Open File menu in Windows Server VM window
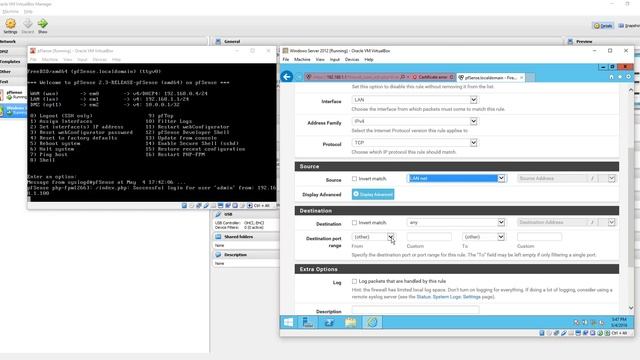Viewport: 640px width, 360px height. click(286, 60)
